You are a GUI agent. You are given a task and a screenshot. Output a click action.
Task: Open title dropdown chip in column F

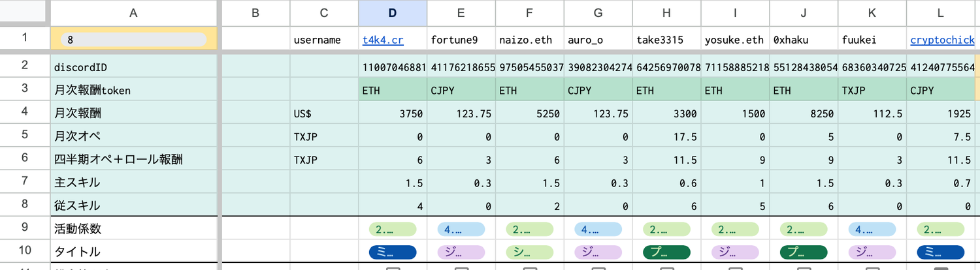tap(529, 252)
